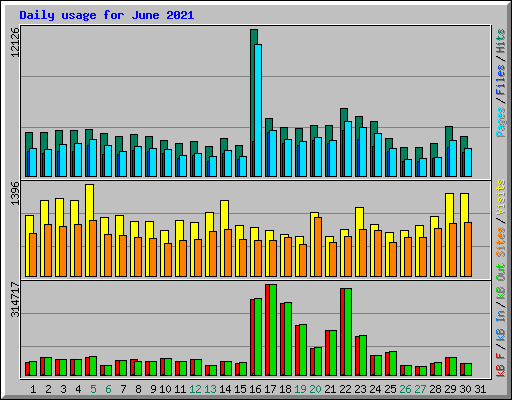Click the green kB Out bar for day 18

click(x=288, y=339)
